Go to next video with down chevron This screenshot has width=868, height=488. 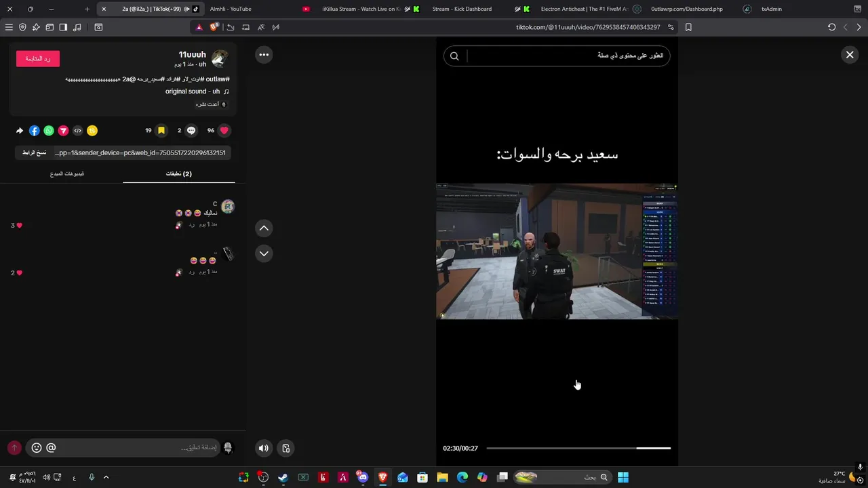(264, 253)
